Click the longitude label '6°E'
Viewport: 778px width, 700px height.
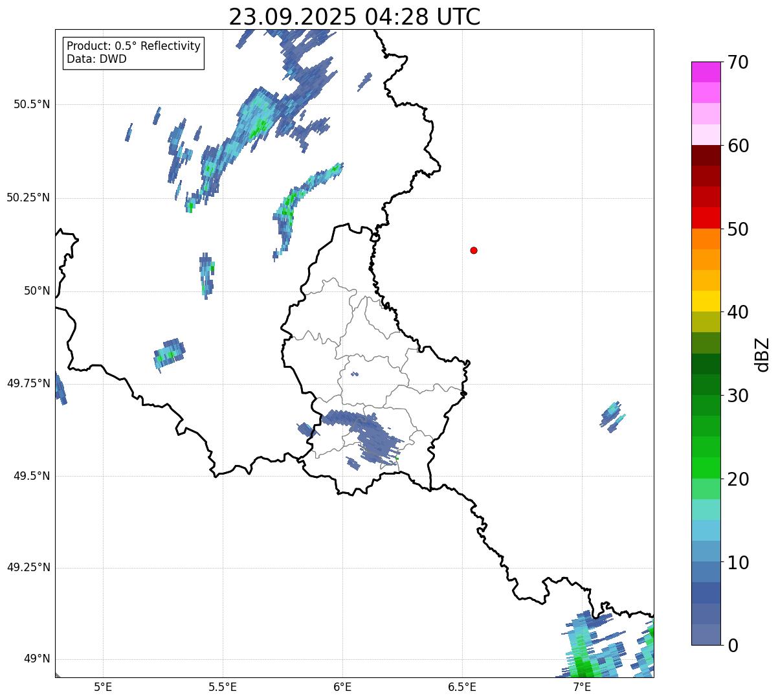342,686
